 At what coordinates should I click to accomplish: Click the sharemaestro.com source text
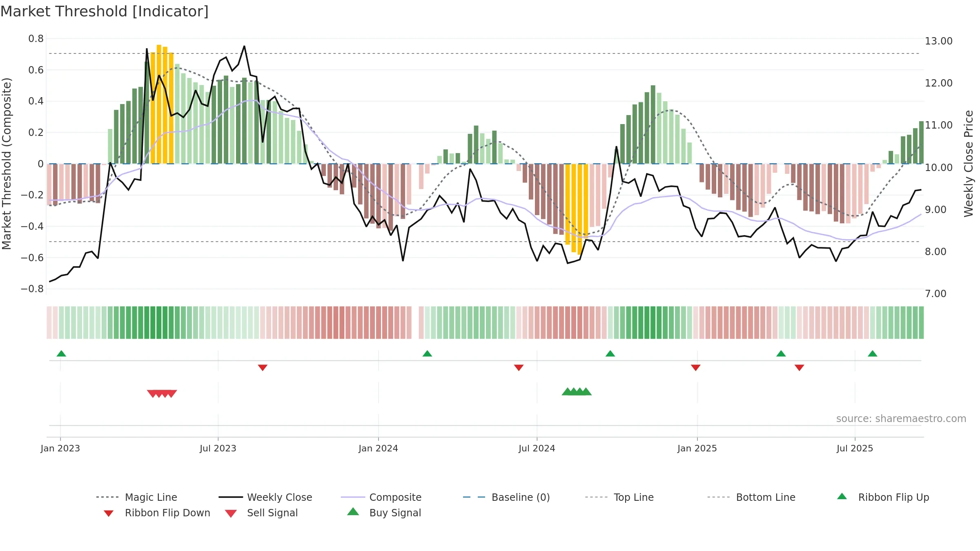click(x=901, y=419)
